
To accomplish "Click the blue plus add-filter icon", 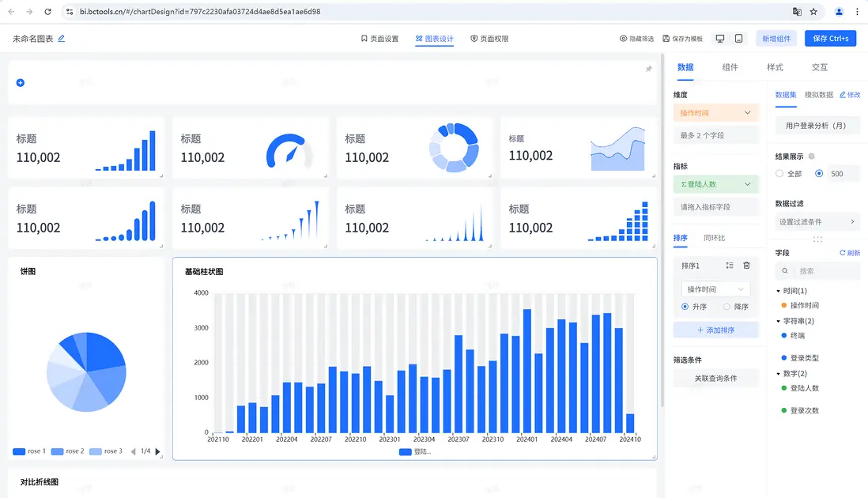I will coord(21,82).
